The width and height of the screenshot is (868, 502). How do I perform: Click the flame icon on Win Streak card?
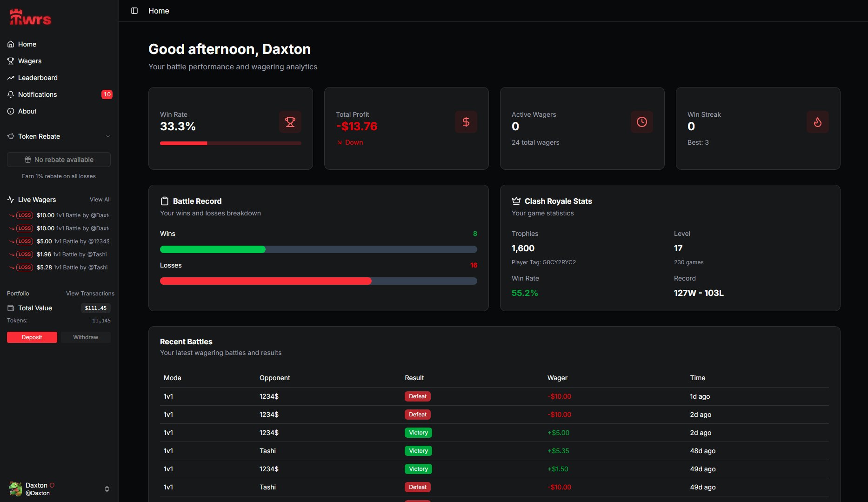(x=818, y=122)
